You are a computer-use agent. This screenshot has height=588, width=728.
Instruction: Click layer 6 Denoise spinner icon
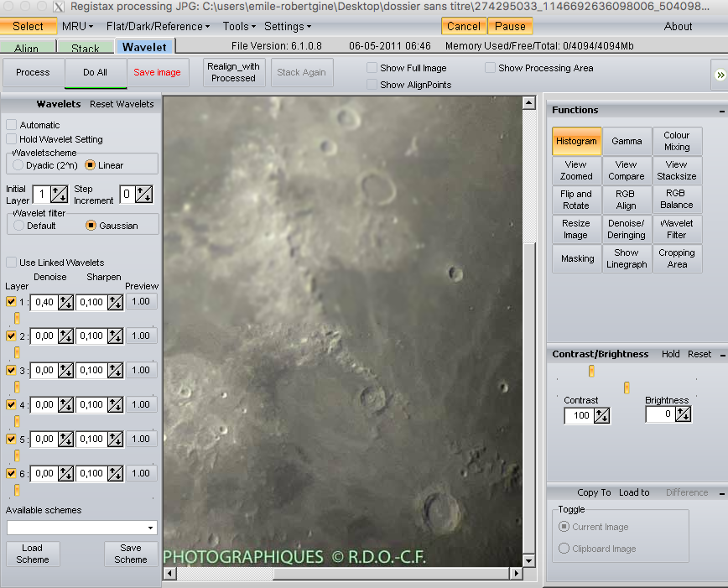coord(66,473)
